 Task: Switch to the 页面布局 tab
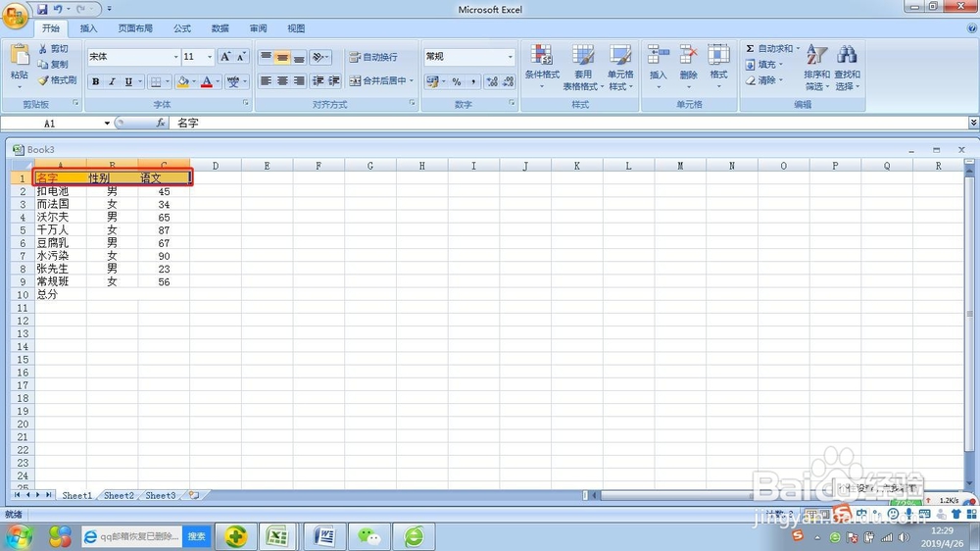coord(135,28)
